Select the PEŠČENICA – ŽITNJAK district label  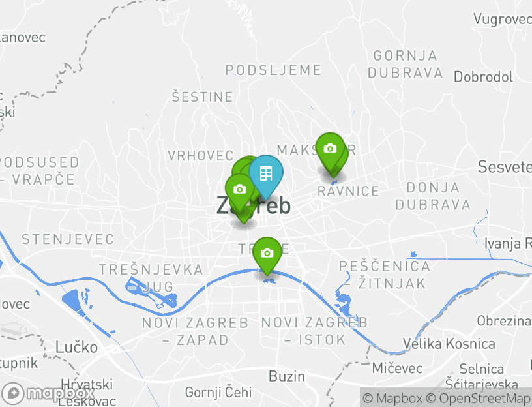(x=385, y=275)
